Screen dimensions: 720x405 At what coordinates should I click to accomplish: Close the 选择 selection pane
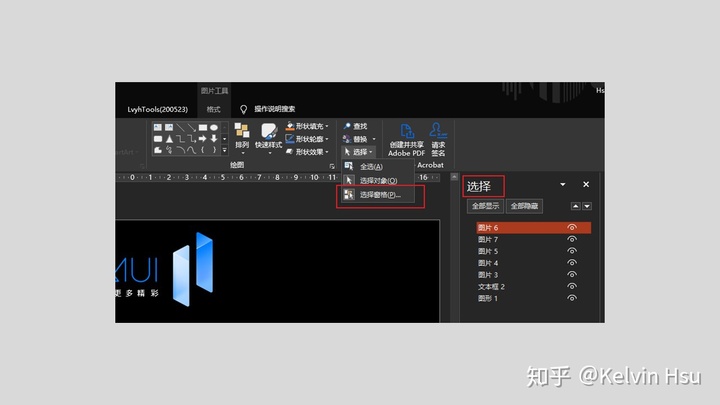pyautogui.click(x=586, y=185)
